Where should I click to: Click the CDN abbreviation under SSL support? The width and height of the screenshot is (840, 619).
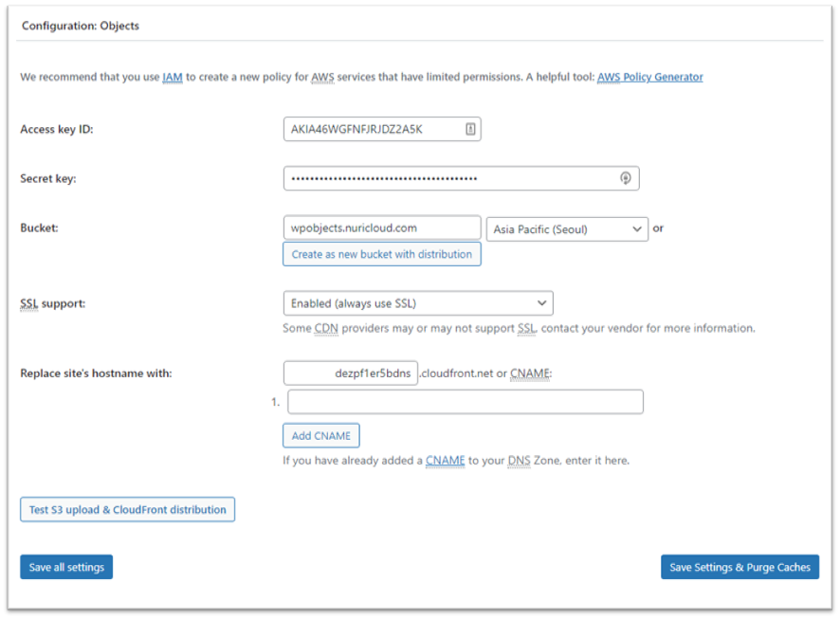click(327, 328)
